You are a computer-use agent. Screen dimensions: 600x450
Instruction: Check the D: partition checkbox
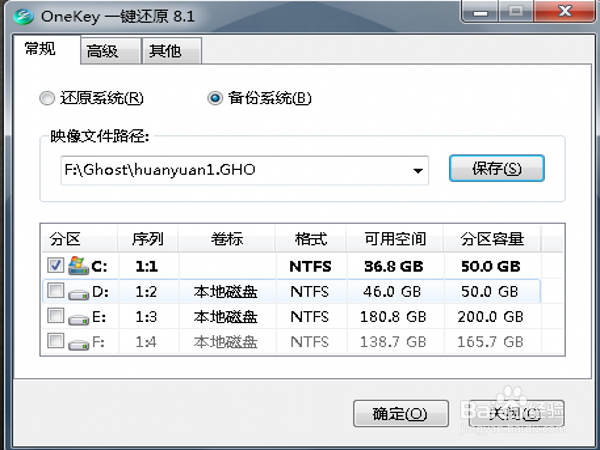(x=55, y=290)
